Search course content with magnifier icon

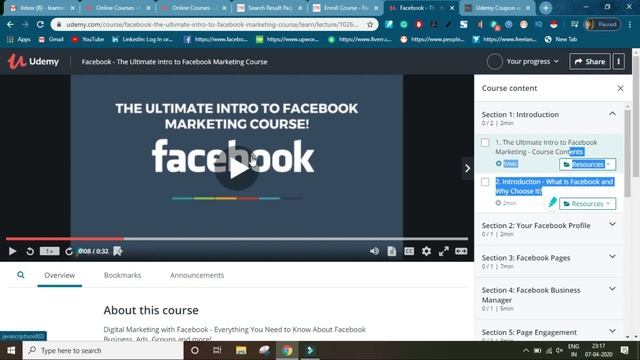click(x=20, y=275)
